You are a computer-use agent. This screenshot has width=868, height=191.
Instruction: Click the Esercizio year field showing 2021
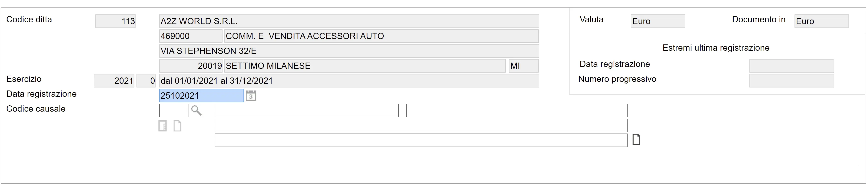tap(114, 81)
